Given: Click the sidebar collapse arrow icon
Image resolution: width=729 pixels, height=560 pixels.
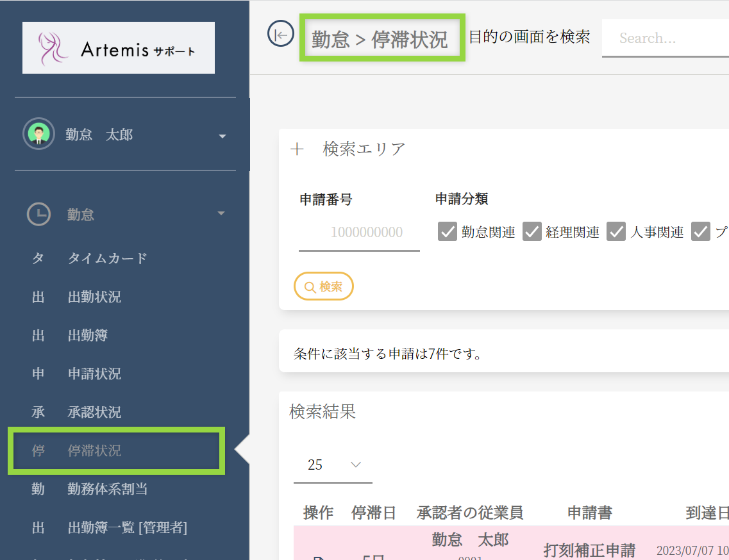Looking at the screenshot, I should tap(280, 35).
